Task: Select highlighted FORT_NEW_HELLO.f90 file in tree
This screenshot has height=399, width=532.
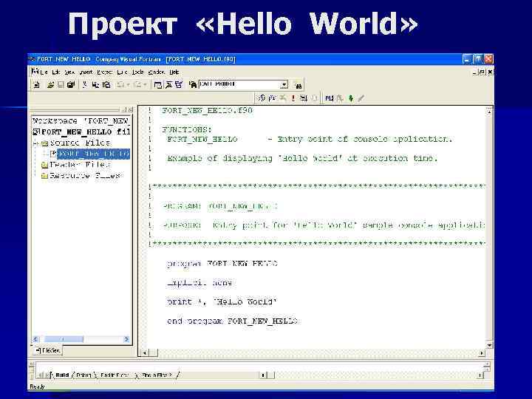Action: pyautogui.click(x=93, y=154)
